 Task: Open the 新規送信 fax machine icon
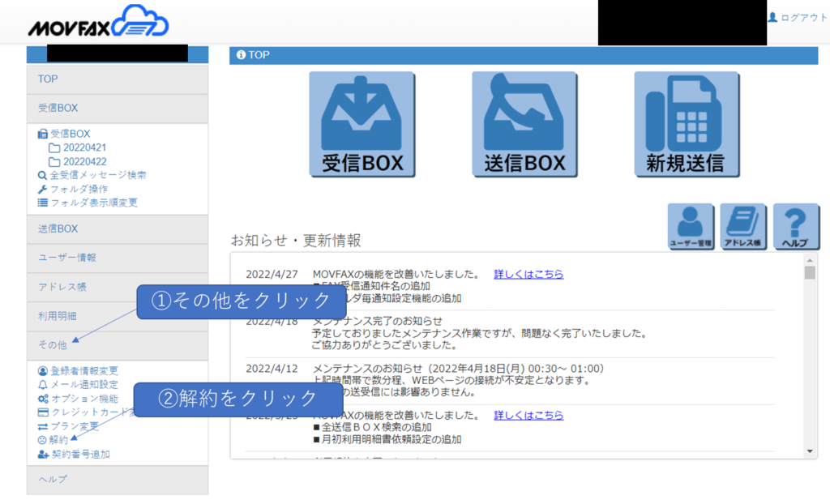point(687,124)
